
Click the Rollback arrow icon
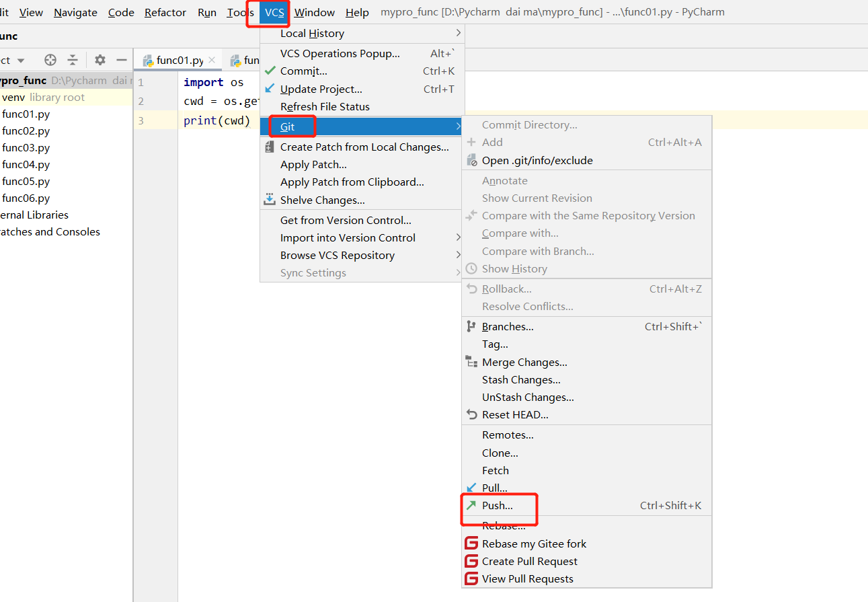click(471, 289)
